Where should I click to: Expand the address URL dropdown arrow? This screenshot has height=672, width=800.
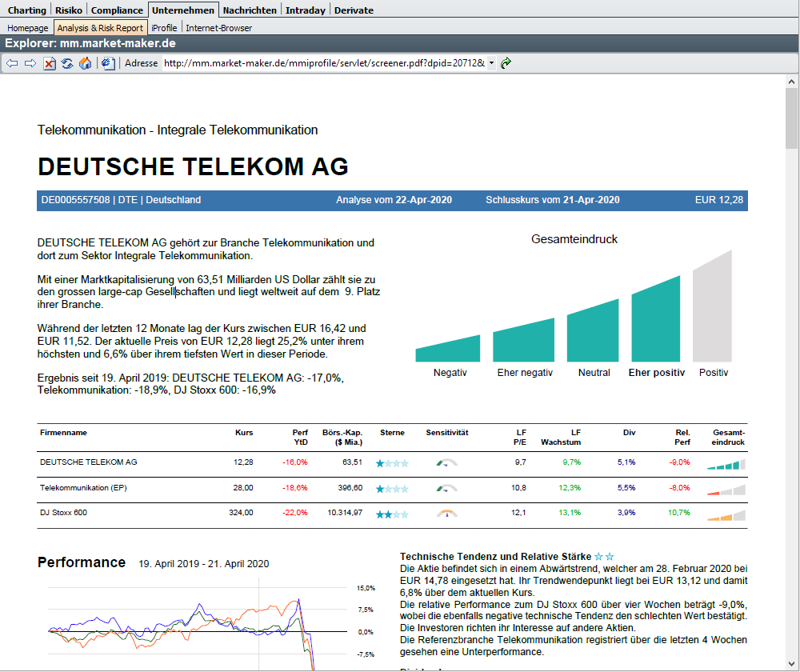tap(491, 63)
